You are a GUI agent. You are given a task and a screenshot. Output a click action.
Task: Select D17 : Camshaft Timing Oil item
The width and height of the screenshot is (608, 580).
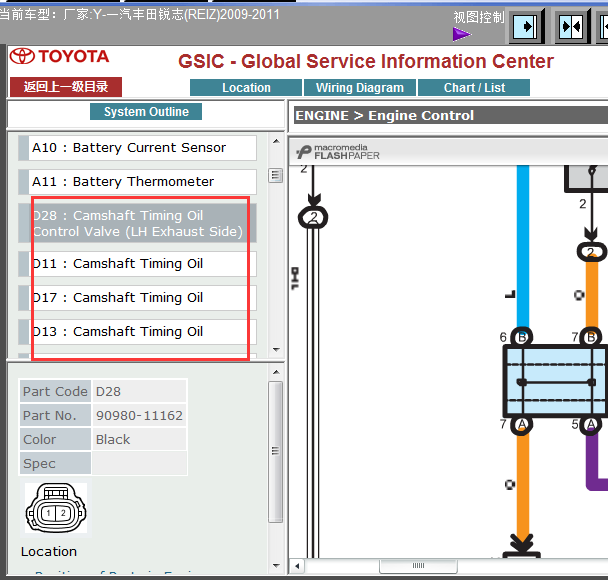coord(137,298)
